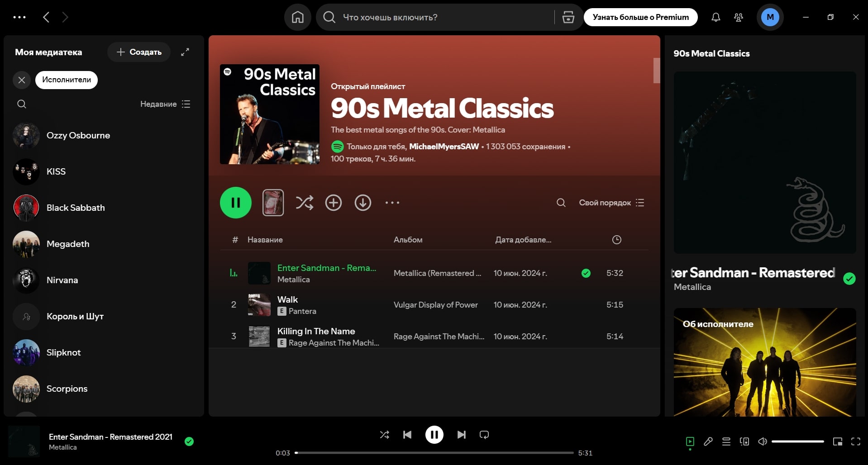The height and width of the screenshot is (465, 868).
Task: Toggle saved checkmark in bottom player bar
Action: 189,441
